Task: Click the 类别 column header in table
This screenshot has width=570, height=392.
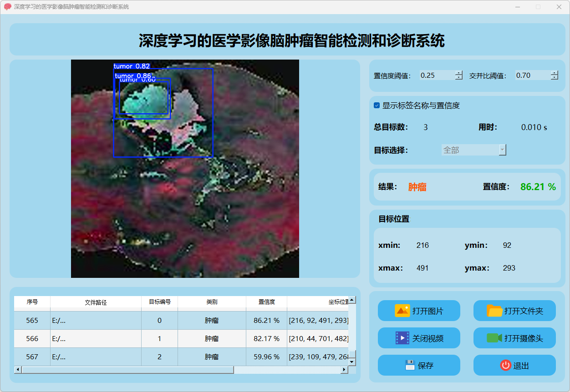Action: point(212,302)
